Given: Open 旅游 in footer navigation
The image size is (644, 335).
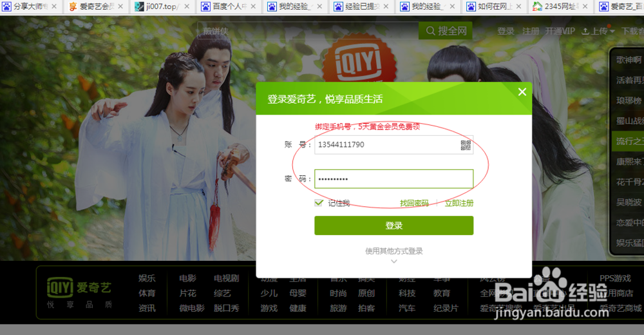Looking at the screenshot, I should (x=339, y=308).
